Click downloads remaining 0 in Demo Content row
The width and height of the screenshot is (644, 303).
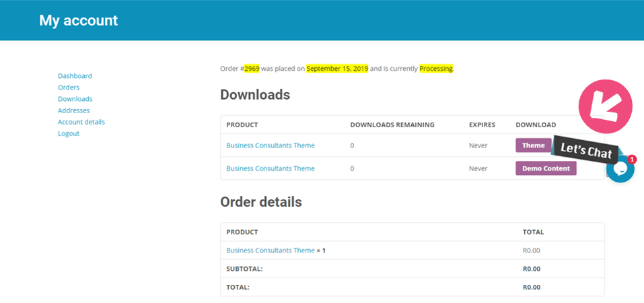352,168
